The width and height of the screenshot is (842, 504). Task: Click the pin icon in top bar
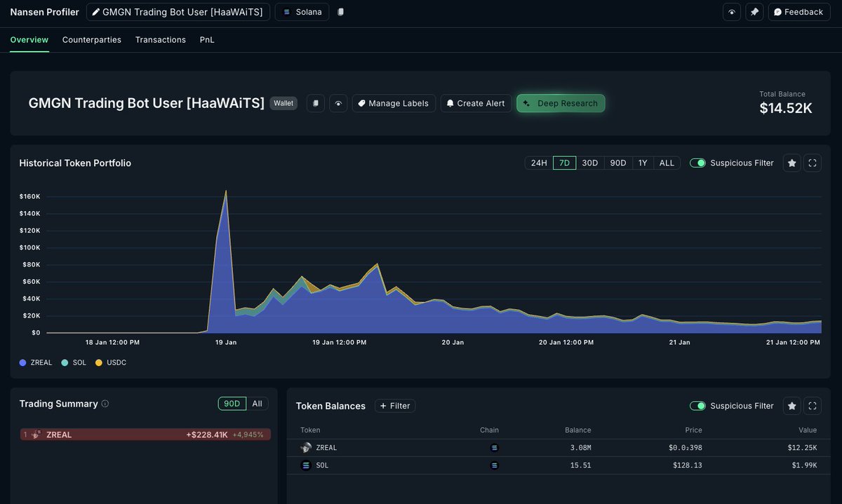(x=754, y=12)
